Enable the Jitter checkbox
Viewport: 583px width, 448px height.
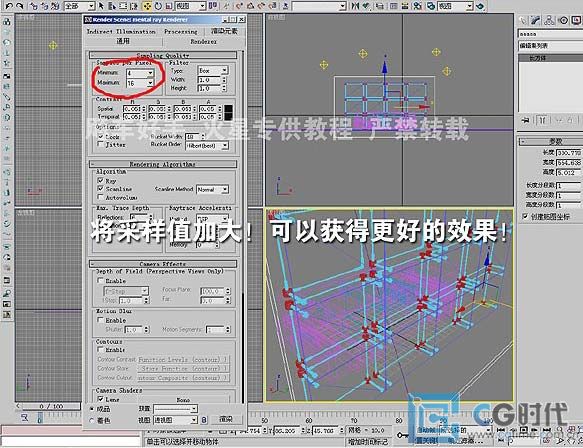(x=101, y=144)
